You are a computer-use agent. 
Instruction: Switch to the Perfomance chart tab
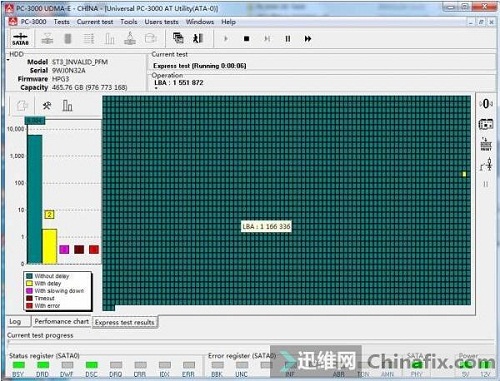pos(62,321)
